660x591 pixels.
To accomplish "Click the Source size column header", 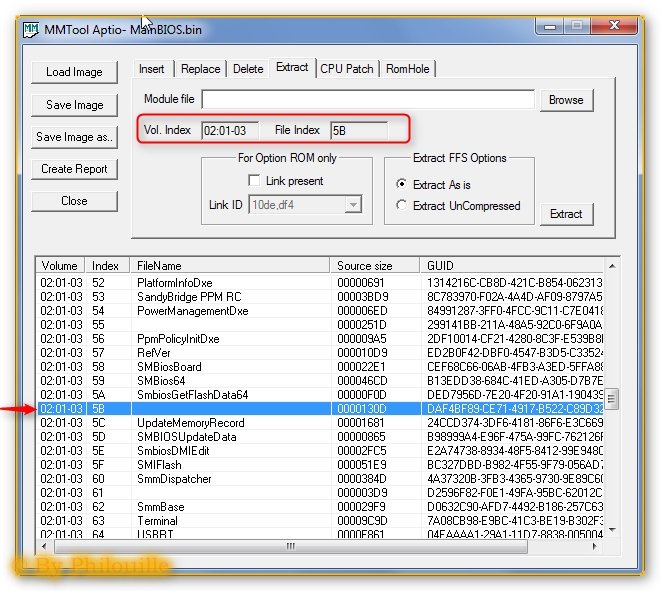I will coord(374,266).
